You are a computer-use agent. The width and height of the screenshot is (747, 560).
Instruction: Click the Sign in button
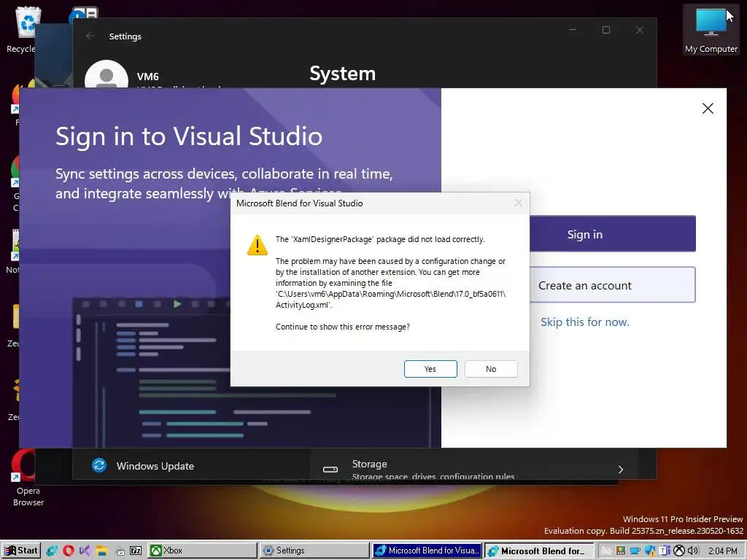point(613,234)
